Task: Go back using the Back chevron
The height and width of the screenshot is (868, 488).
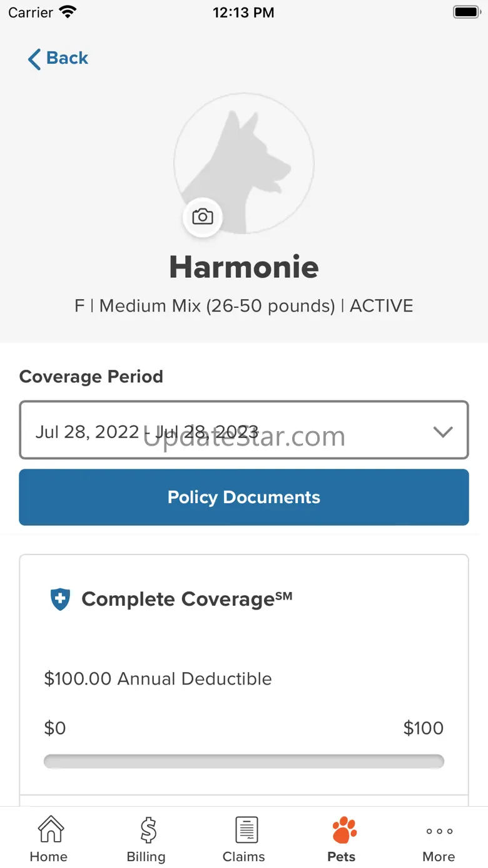Action: pyautogui.click(x=34, y=59)
